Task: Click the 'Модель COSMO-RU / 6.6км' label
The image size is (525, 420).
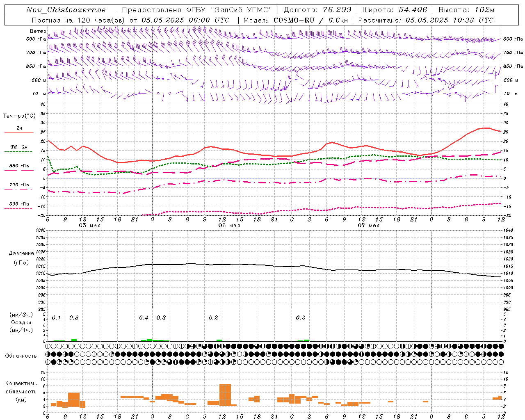Action: (296, 20)
